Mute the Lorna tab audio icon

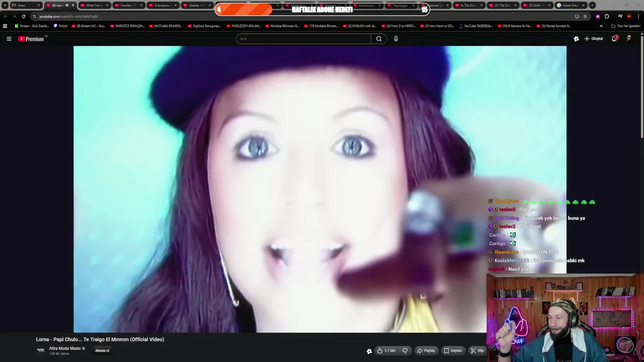[x=67, y=5]
